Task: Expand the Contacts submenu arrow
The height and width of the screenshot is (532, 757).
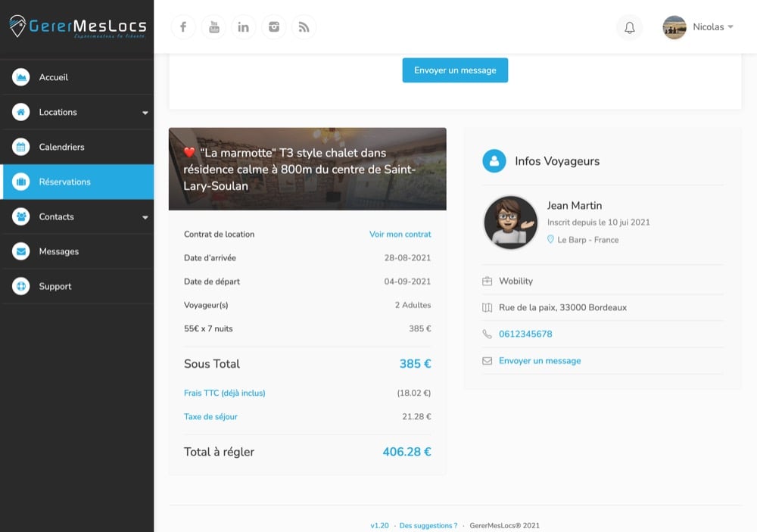Action: click(145, 217)
